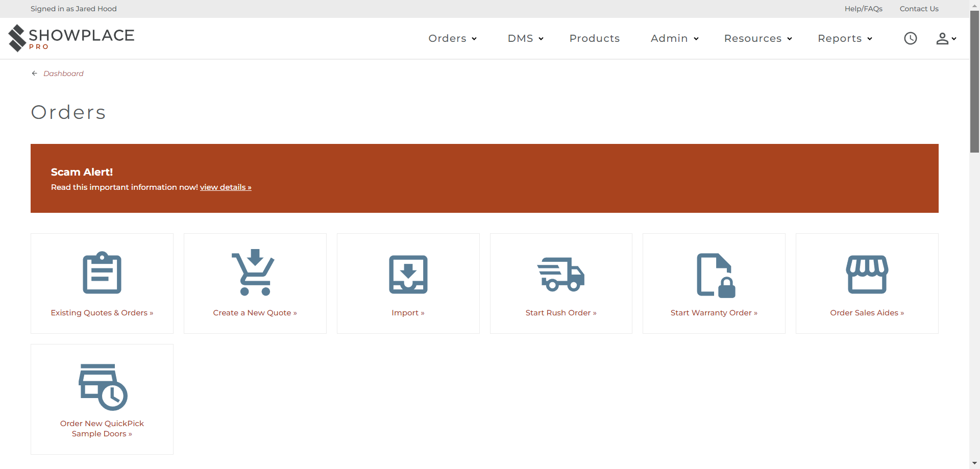
Task: Click the locked document Warranty Order icon
Action: [x=716, y=275]
